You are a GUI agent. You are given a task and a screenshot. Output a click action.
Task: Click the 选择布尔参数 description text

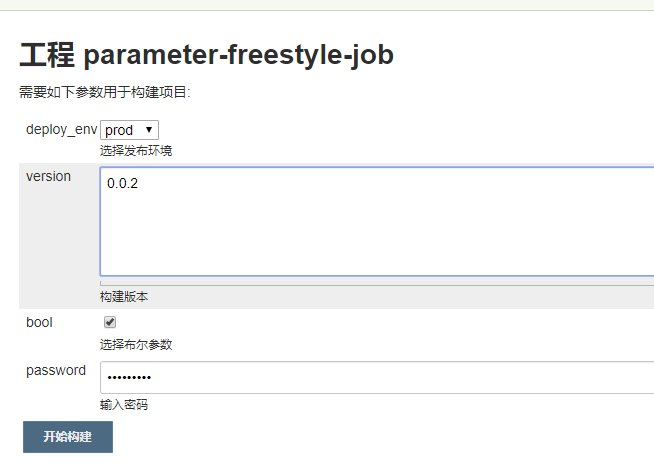pyautogui.click(x=136, y=344)
